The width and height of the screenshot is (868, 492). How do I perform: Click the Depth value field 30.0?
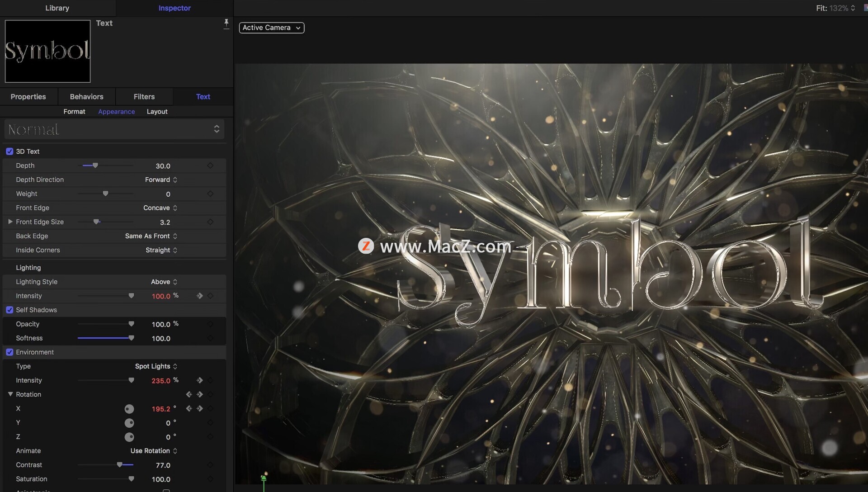163,166
